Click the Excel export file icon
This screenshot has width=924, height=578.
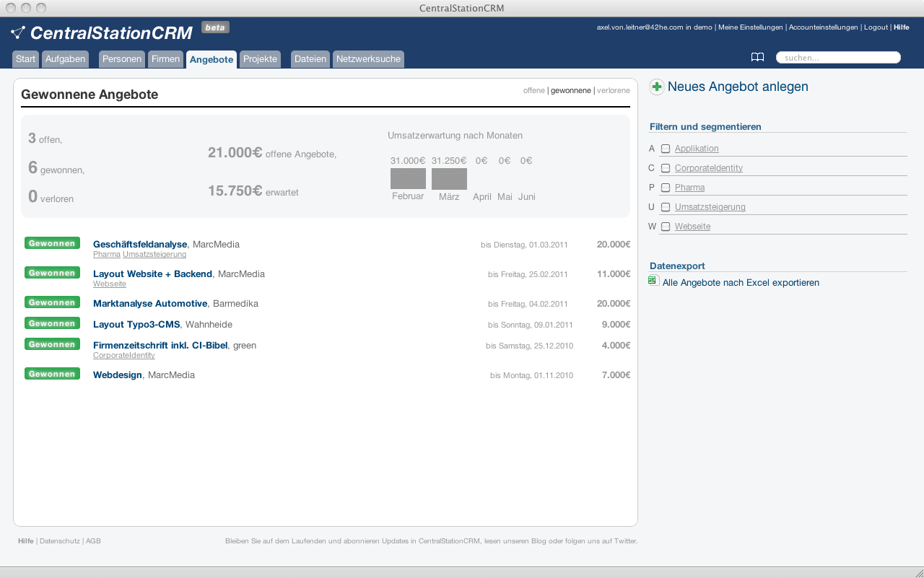point(653,281)
